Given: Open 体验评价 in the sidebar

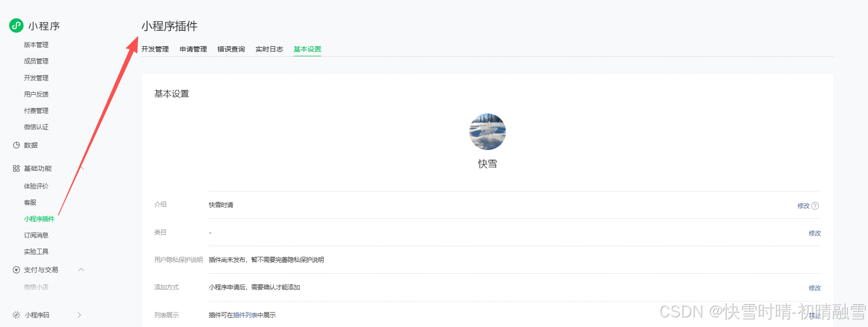Looking at the screenshot, I should tap(36, 186).
